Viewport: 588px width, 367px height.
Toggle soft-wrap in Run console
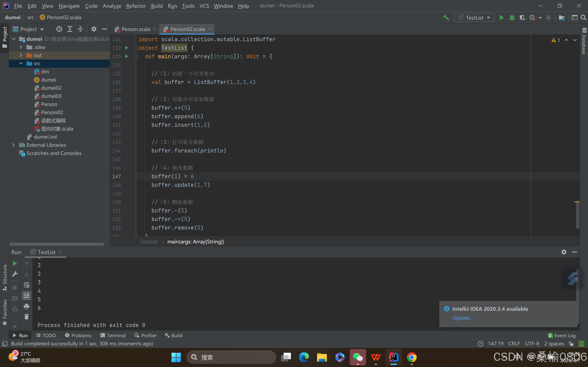click(27, 285)
